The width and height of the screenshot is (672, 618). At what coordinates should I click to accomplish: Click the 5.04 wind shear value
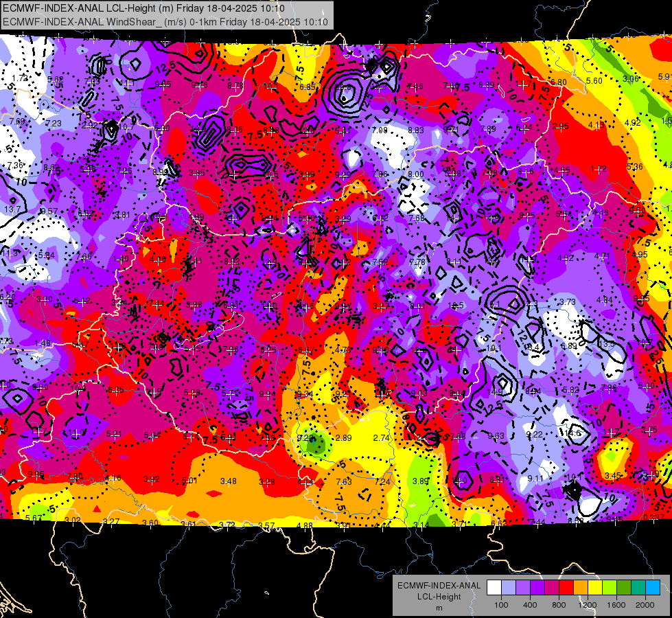(152, 436)
